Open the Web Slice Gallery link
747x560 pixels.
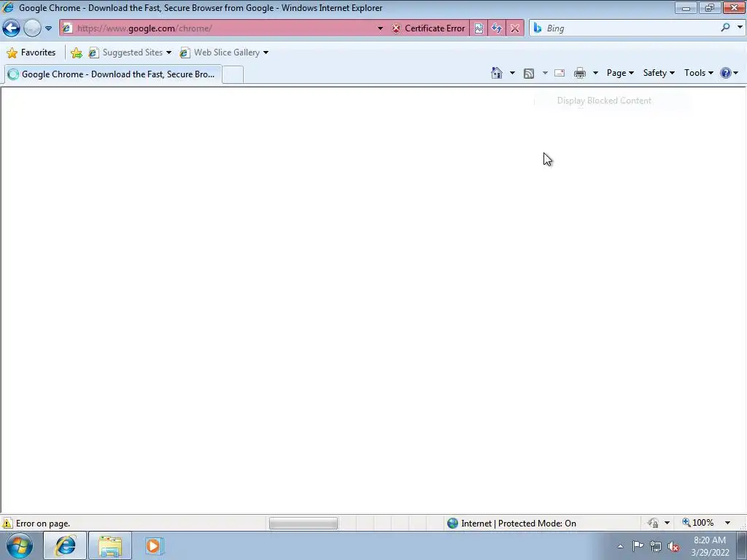[x=223, y=52]
